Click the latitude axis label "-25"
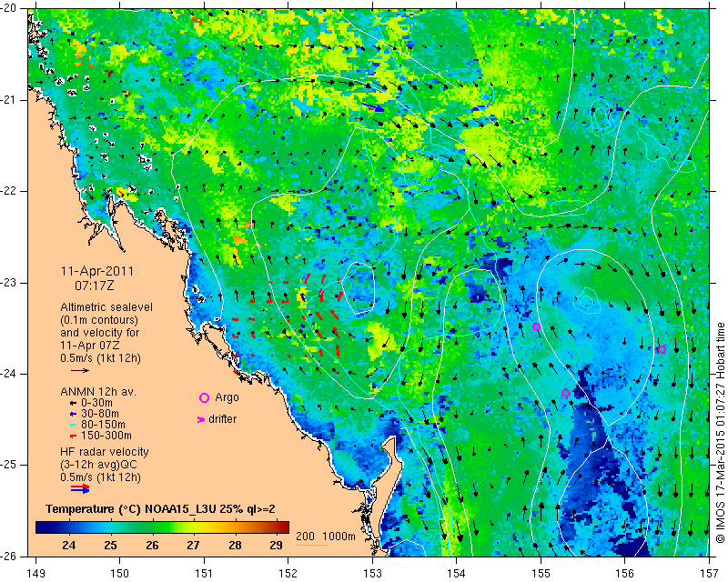Screen dimensions: 728x582 9,466
